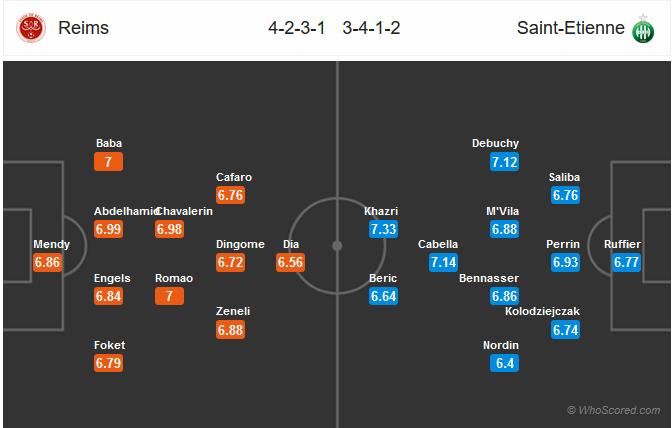This screenshot has width=672, height=428.
Task: Select Foket's 6.79 rating badge
Action: click(108, 364)
